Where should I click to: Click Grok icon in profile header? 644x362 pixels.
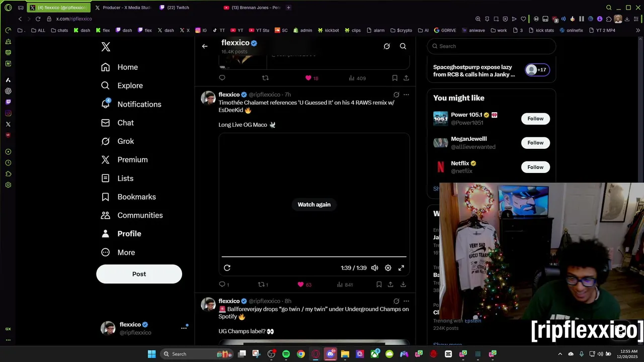coord(386,46)
